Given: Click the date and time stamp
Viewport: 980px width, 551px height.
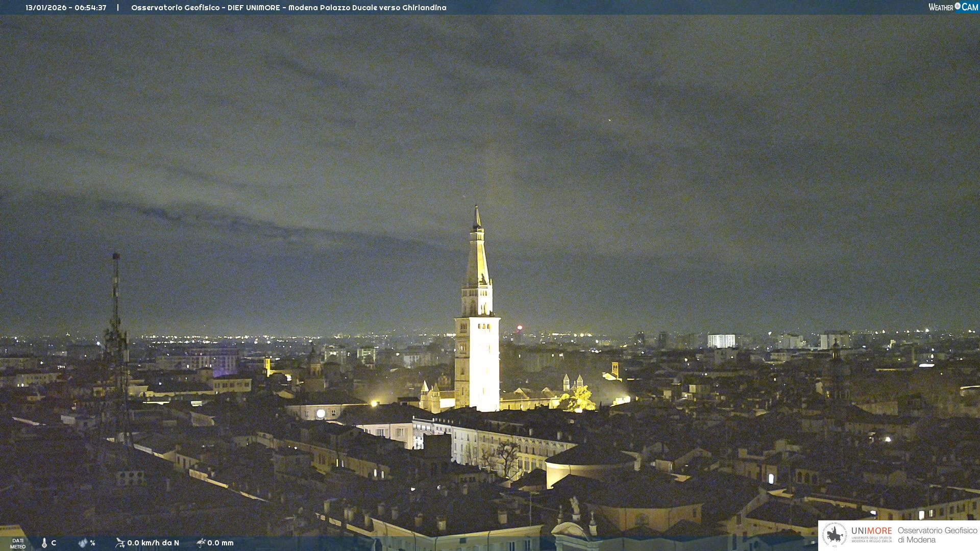Looking at the screenshot, I should coord(66,8).
